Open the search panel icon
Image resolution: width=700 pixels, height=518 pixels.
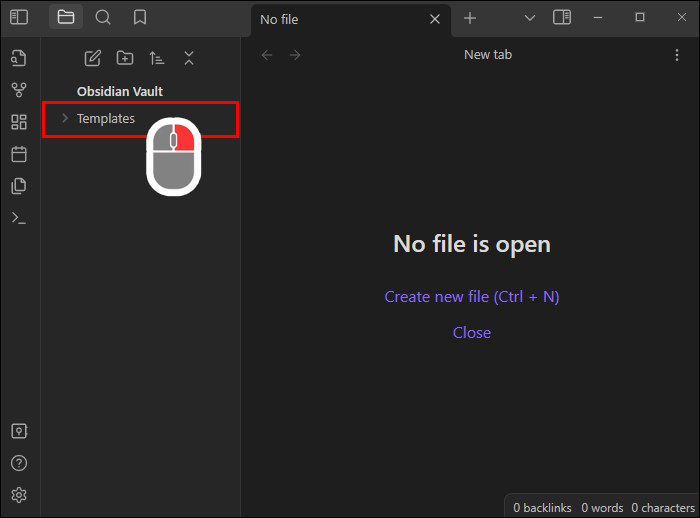(x=103, y=17)
